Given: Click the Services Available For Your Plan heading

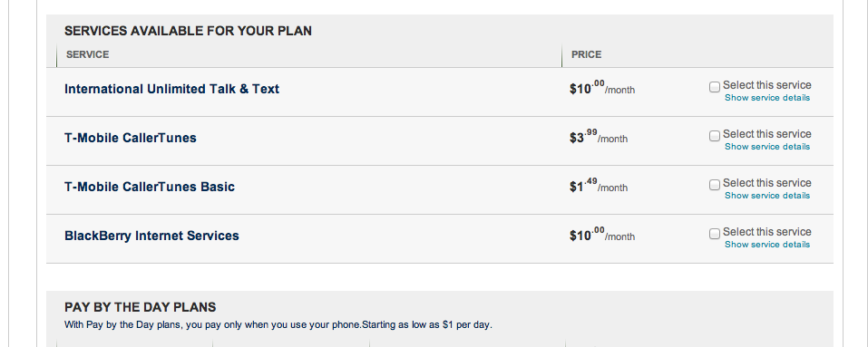Looking at the screenshot, I should pyautogui.click(x=189, y=31).
